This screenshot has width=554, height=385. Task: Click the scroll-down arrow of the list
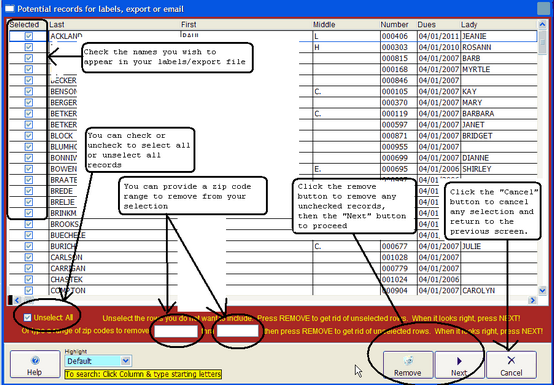[542, 290]
